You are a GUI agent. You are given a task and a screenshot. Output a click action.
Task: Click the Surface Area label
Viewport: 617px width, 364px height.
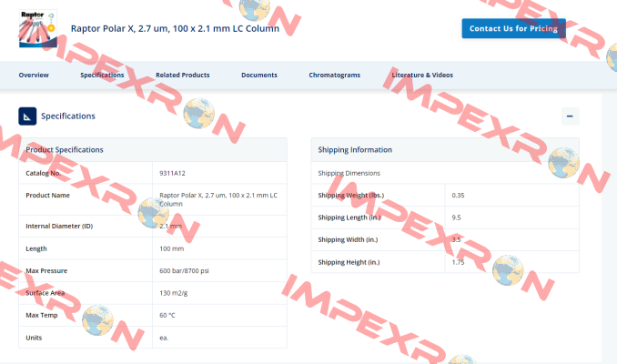(x=46, y=293)
